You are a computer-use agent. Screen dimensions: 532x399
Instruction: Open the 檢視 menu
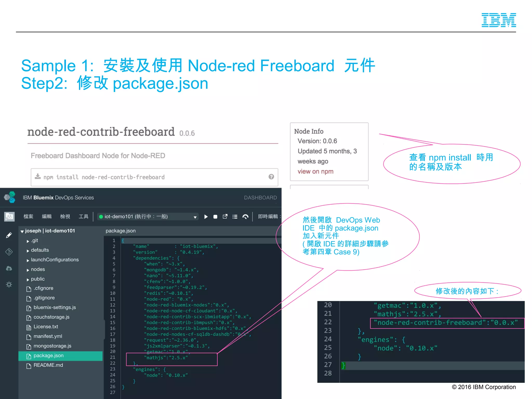coord(65,217)
